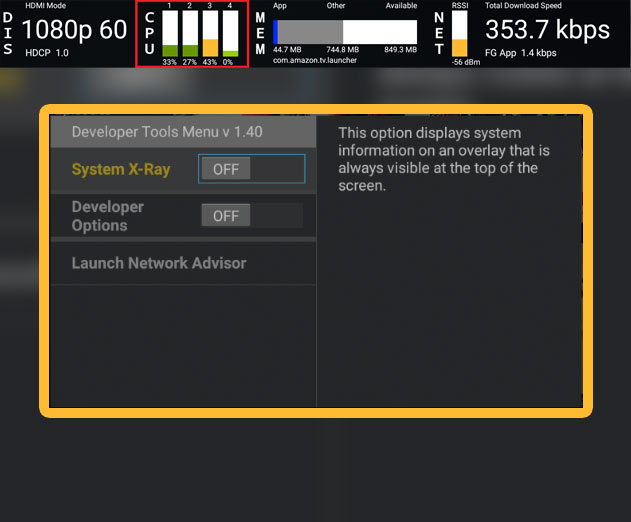Image resolution: width=631 pixels, height=522 pixels.
Task: Click the RSSI signal strength bar
Action: coord(460,33)
